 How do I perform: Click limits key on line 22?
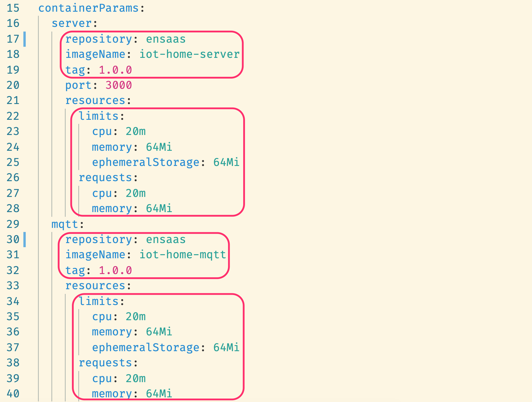click(x=99, y=116)
